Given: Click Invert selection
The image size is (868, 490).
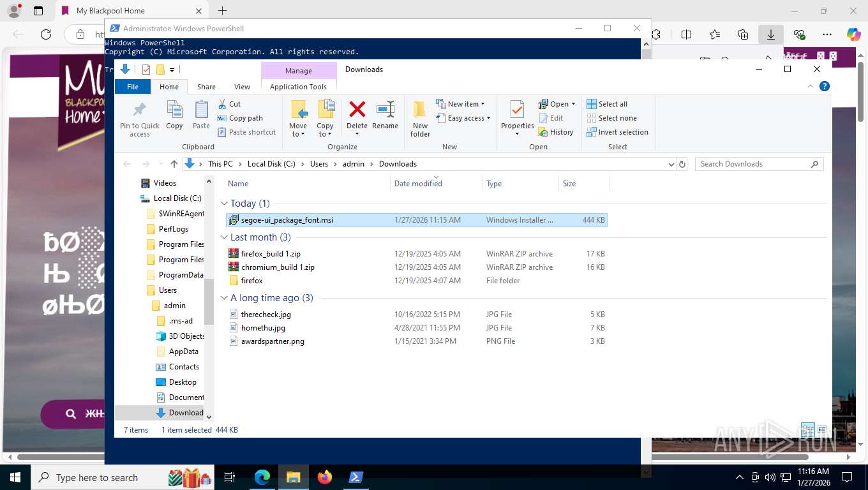Looking at the screenshot, I should pyautogui.click(x=617, y=132).
